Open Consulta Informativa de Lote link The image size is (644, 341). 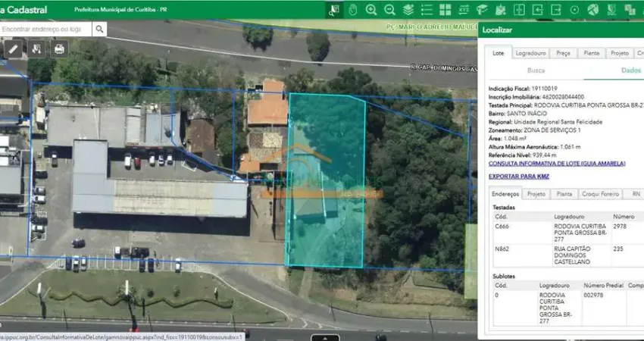(x=557, y=163)
